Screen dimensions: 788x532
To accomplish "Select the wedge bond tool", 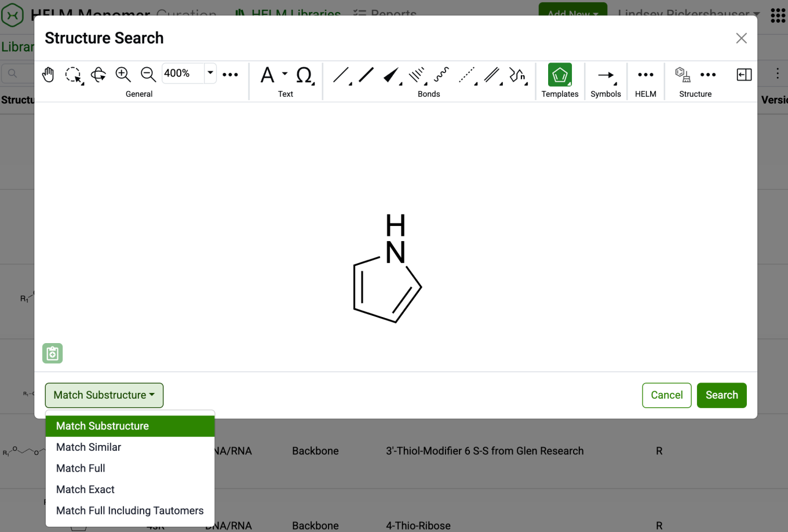I will coord(391,75).
